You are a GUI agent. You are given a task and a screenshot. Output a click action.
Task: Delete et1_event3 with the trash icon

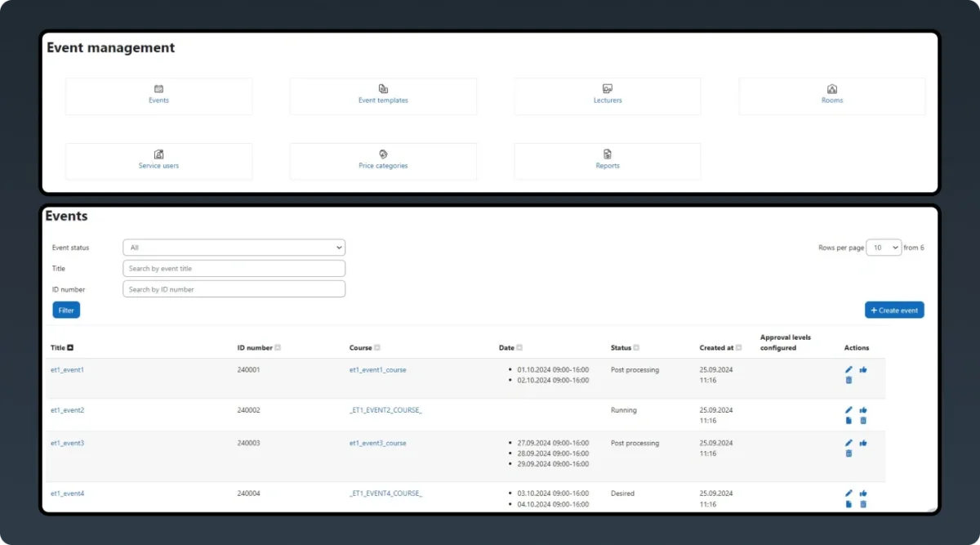coord(849,453)
